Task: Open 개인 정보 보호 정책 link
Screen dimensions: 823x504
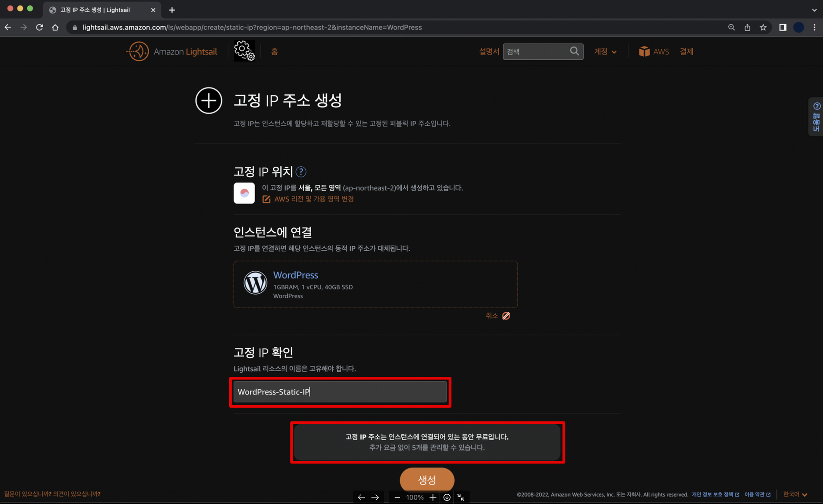Action: click(715, 494)
